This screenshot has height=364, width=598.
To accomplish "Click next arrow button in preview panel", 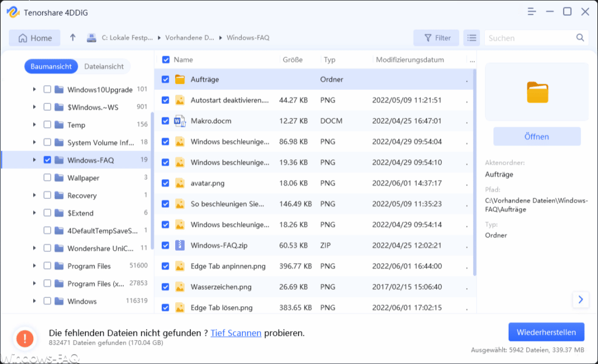I will (580, 300).
